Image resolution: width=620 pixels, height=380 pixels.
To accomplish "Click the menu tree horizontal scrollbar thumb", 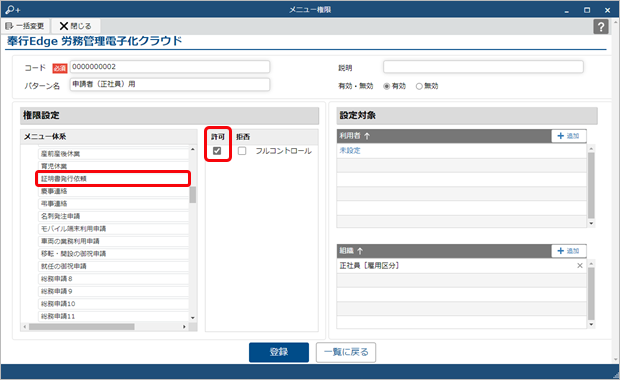I will tap(82, 327).
